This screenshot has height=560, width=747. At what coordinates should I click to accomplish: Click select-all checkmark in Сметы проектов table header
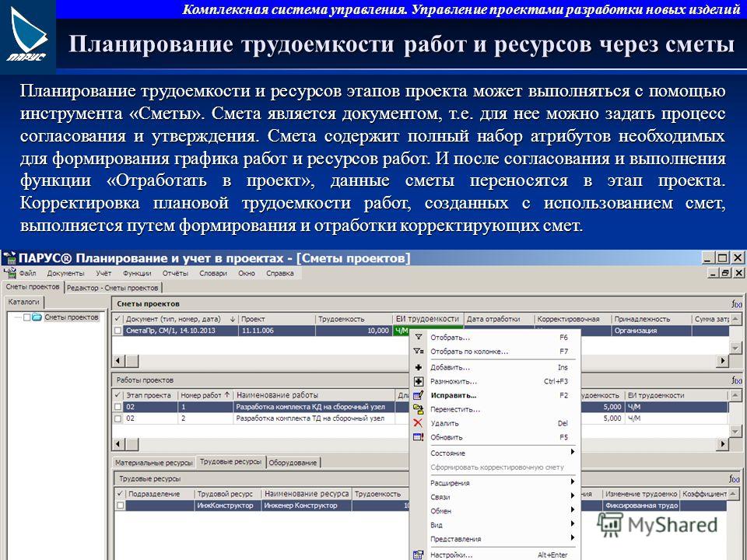(117, 319)
